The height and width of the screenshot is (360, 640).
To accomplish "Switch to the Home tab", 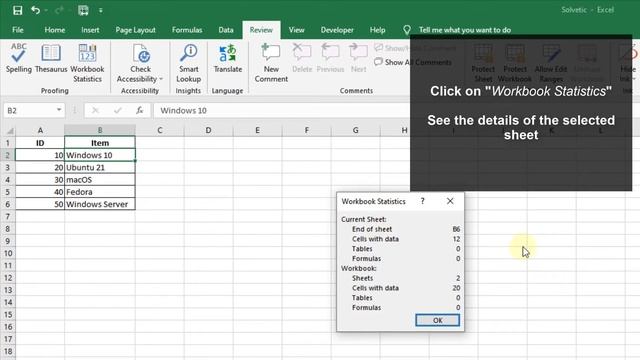I will click(x=55, y=30).
